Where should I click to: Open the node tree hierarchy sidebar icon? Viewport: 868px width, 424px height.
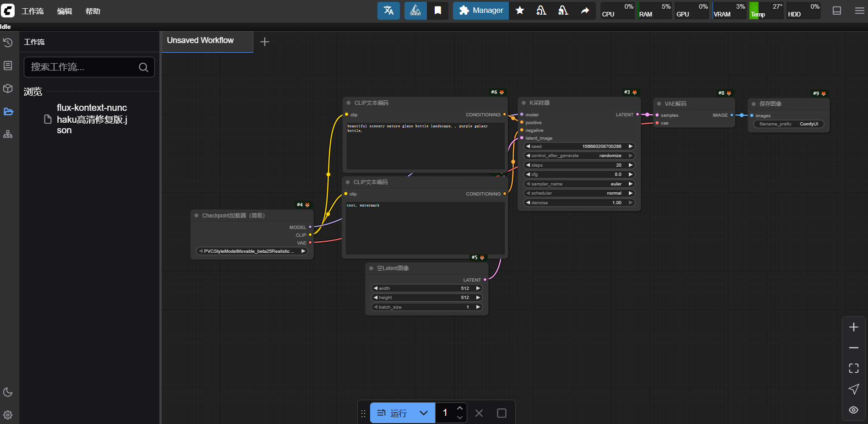(8, 134)
